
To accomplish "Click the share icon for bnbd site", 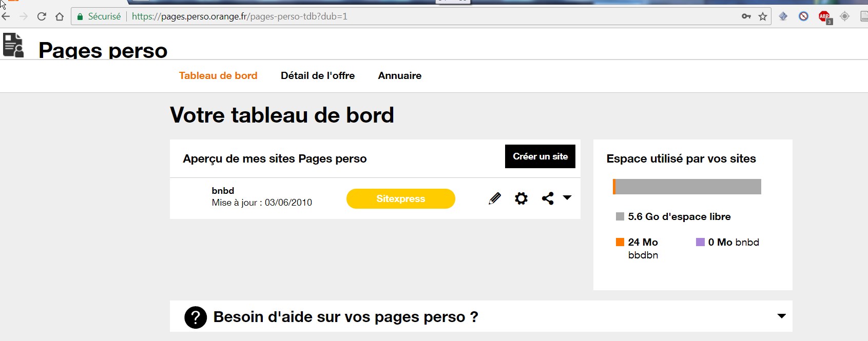I will pos(548,198).
